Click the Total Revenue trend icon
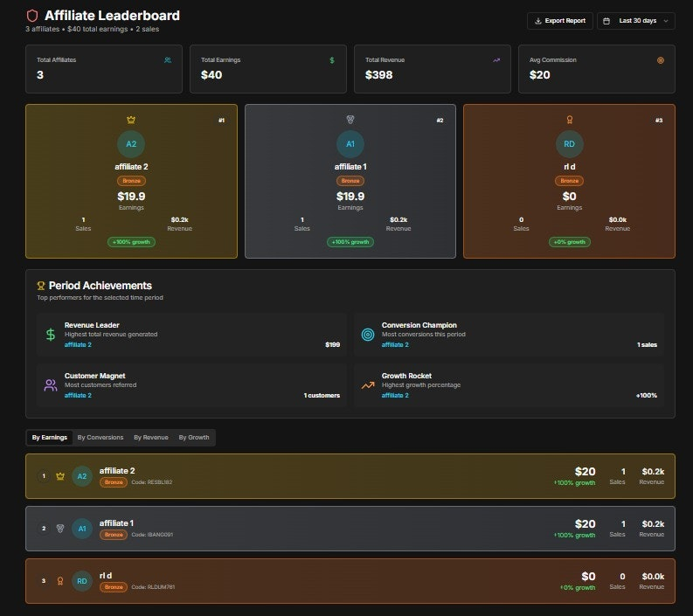This screenshot has height=616, width=693. click(x=496, y=60)
